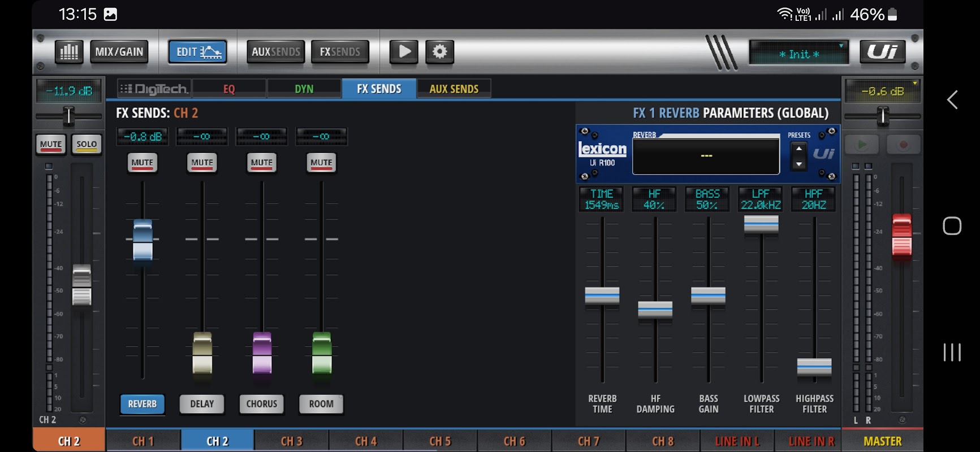Image resolution: width=980 pixels, height=452 pixels.
Task: Click the orange CH 2 strip button
Action: (69, 441)
